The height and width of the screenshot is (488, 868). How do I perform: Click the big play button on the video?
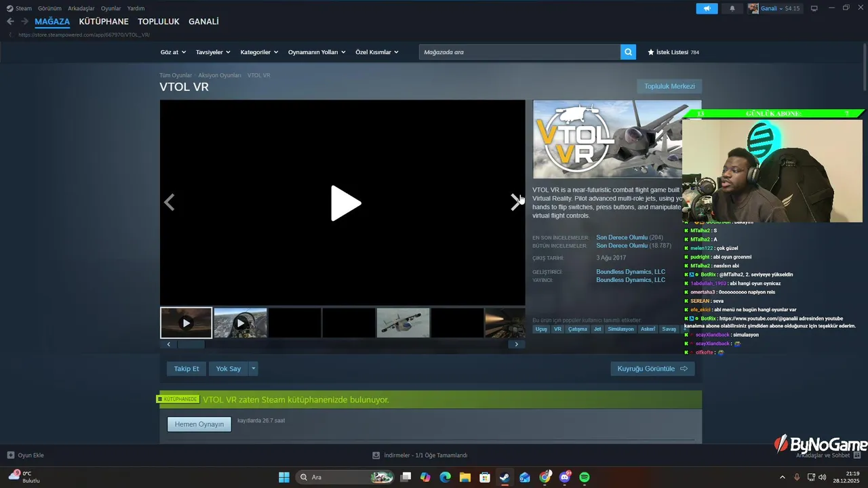tap(345, 203)
